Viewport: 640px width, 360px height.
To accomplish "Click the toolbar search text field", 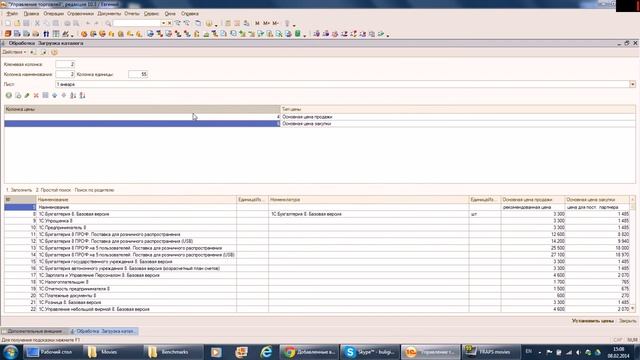I will [x=137, y=23].
